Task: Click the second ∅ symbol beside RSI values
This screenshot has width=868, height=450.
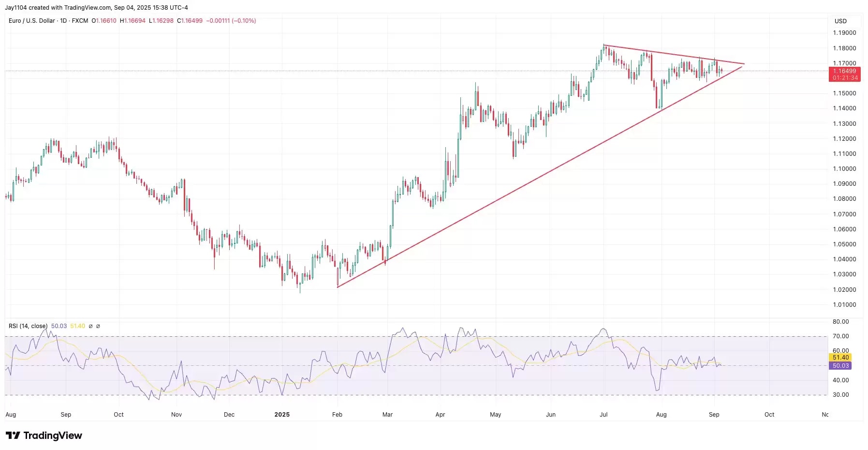Action: click(98, 326)
